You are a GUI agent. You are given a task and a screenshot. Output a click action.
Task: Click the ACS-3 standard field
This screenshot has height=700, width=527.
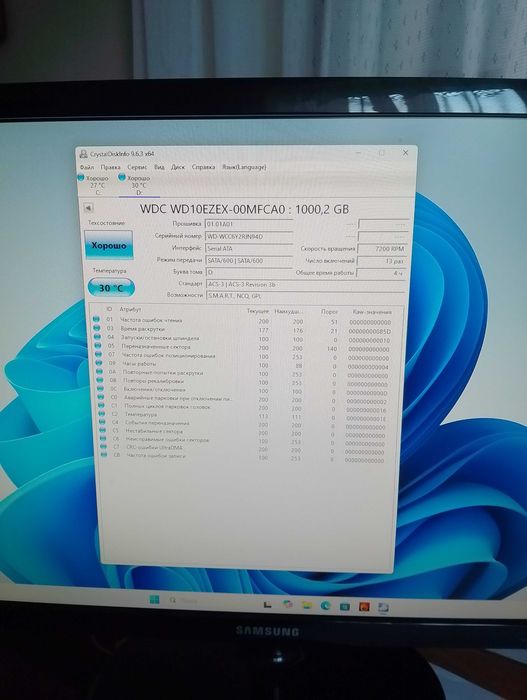pyautogui.click(x=305, y=284)
